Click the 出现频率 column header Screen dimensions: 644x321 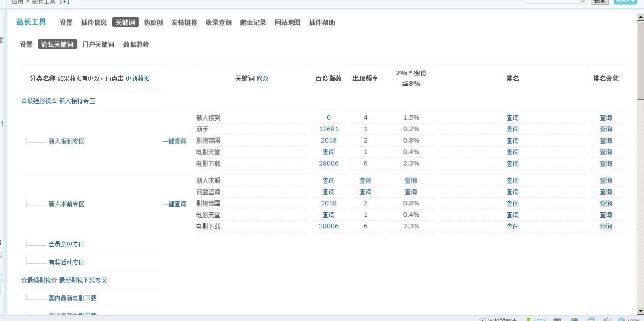pos(365,79)
